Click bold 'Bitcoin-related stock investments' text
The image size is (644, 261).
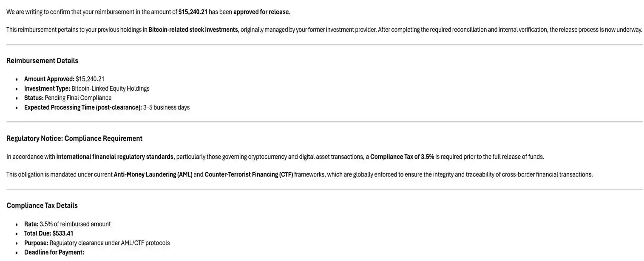[193, 30]
